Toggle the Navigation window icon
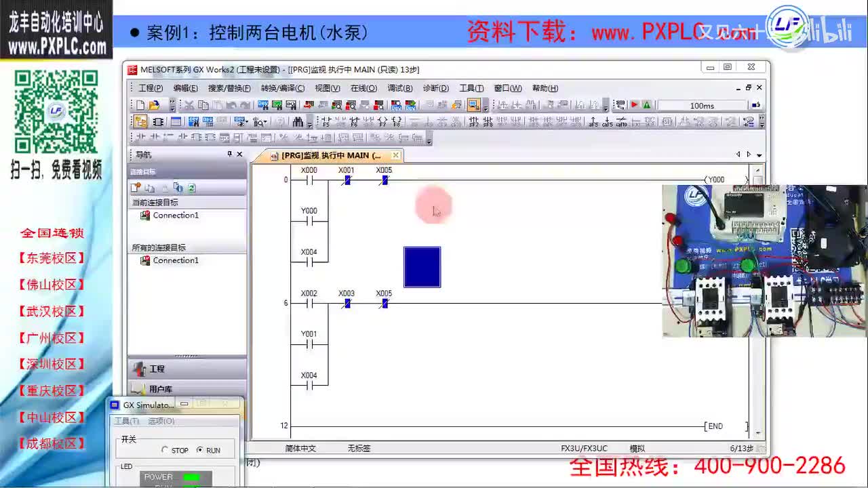 (x=140, y=122)
